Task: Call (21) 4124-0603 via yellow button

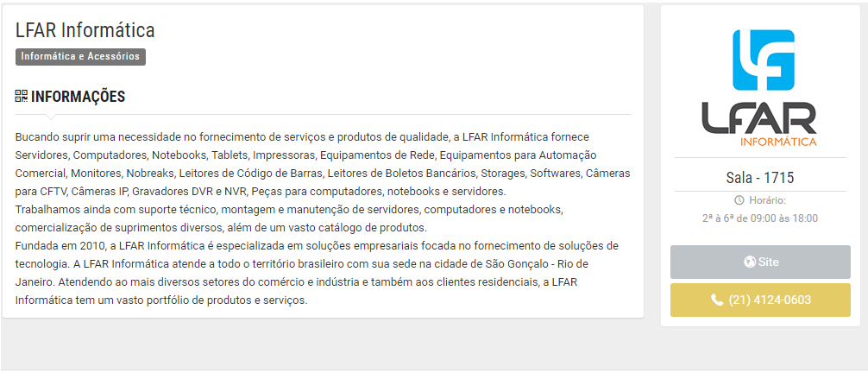Action: coord(760,300)
